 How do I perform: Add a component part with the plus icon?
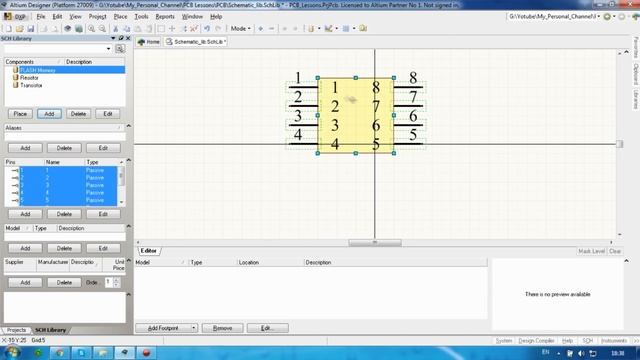pos(260,29)
